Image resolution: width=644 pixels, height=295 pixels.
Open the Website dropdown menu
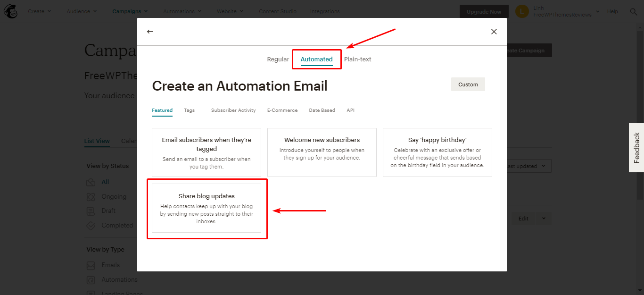point(230,11)
